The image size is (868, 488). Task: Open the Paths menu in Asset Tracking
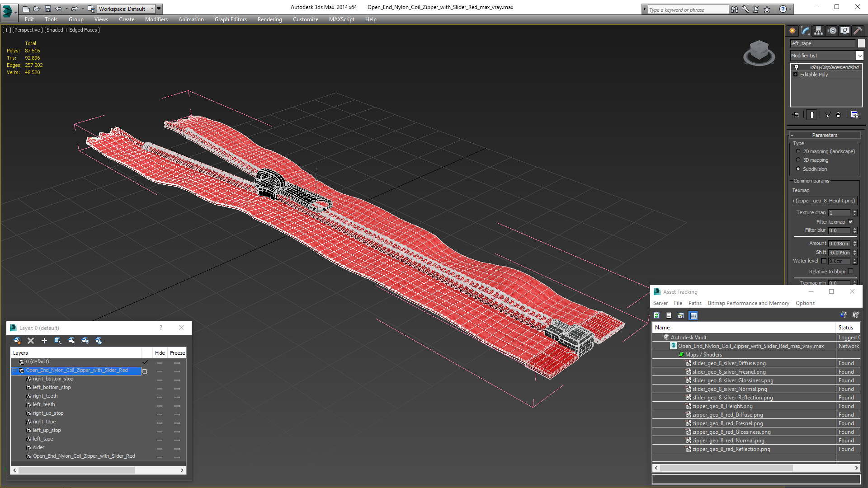(x=695, y=303)
